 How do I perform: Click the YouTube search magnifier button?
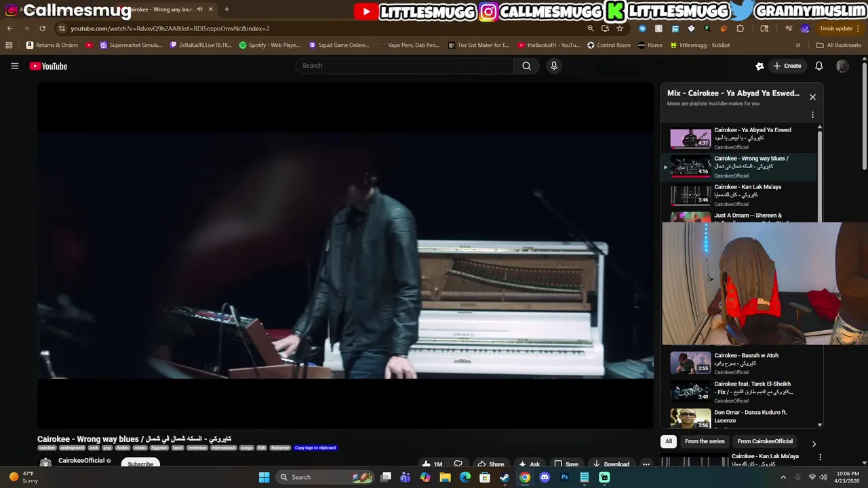click(x=526, y=66)
